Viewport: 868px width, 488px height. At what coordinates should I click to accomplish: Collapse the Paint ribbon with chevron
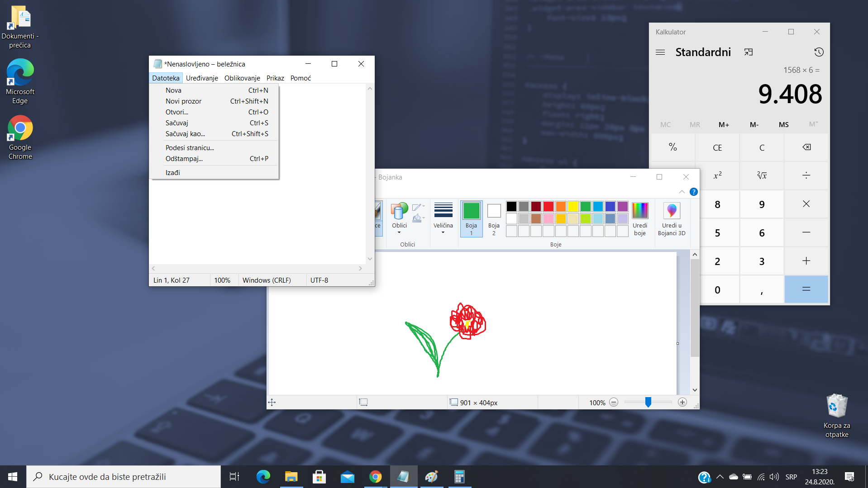[x=682, y=192]
